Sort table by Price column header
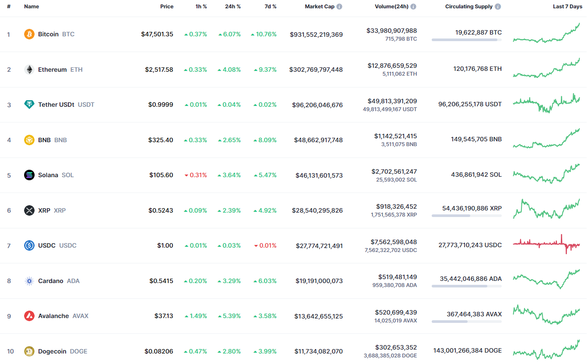The width and height of the screenshot is (588, 364). [167, 7]
